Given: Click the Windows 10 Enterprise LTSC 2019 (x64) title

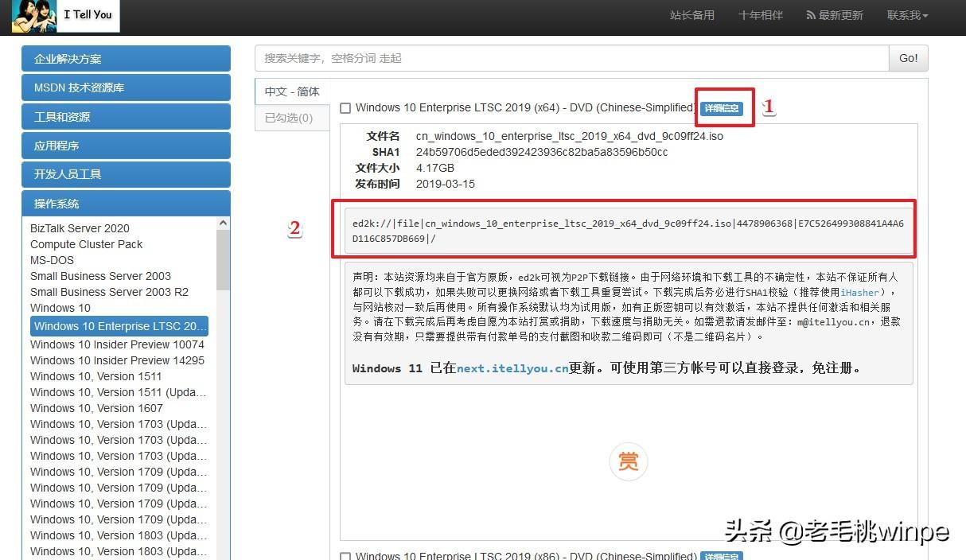Looking at the screenshot, I should click(526, 108).
